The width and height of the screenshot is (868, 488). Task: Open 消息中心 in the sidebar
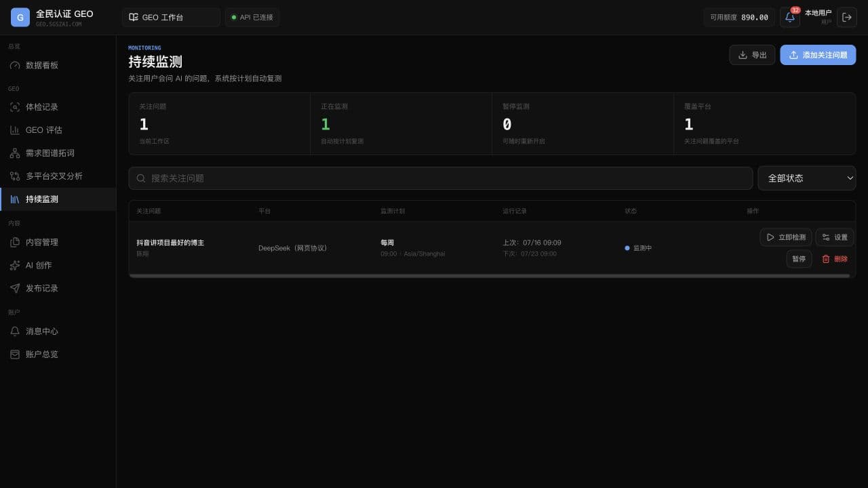(x=58, y=331)
